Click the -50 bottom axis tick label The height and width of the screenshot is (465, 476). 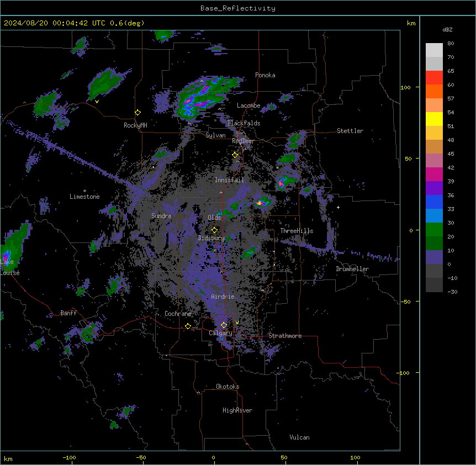141,457
